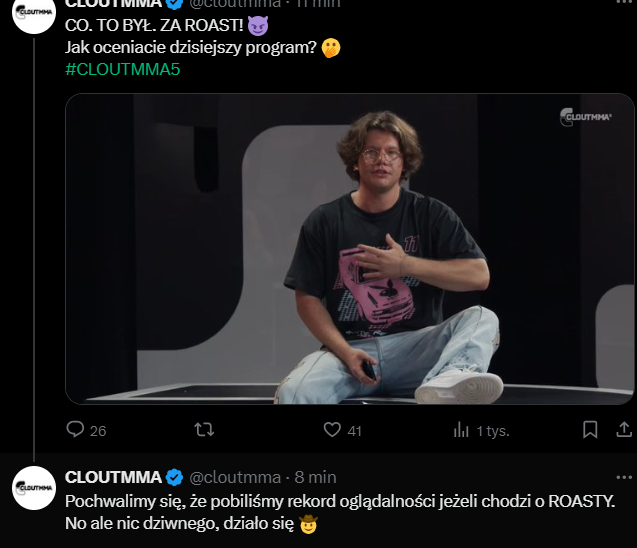The width and height of the screenshot is (637, 548).
Task: Click CLOUTMMA avatar beside the second tweet
Action: click(33, 487)
